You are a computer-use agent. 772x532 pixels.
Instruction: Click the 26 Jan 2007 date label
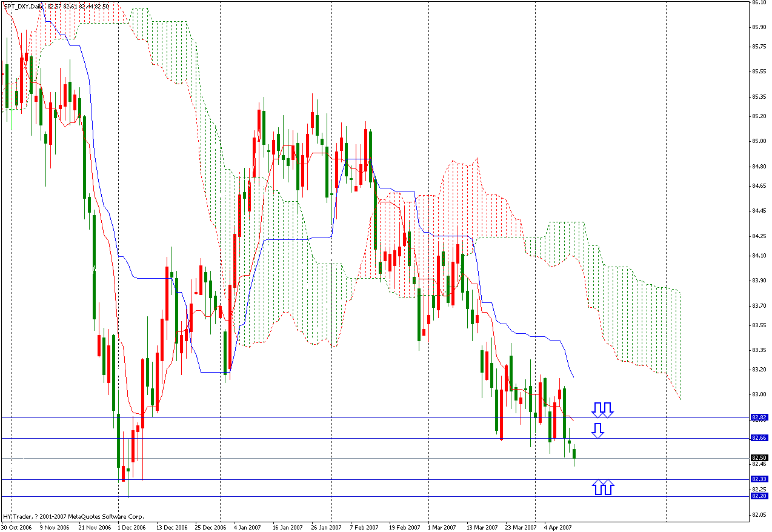click(327, 527)
